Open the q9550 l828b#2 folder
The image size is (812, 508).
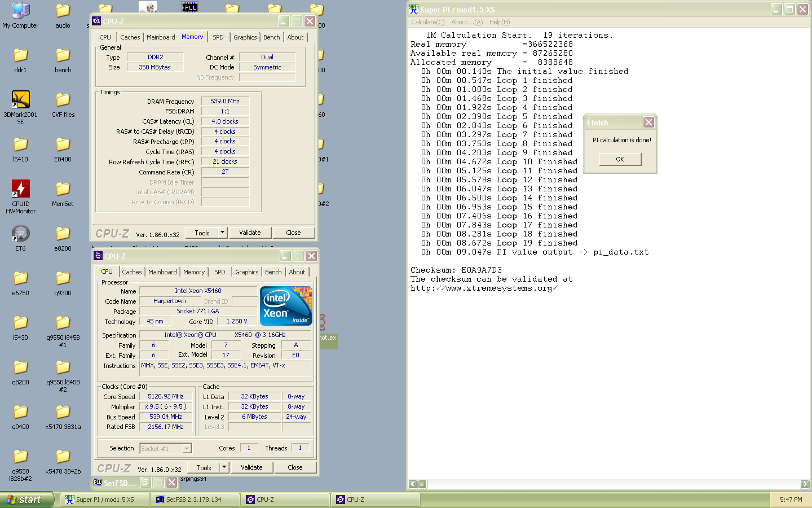point(20,465)
